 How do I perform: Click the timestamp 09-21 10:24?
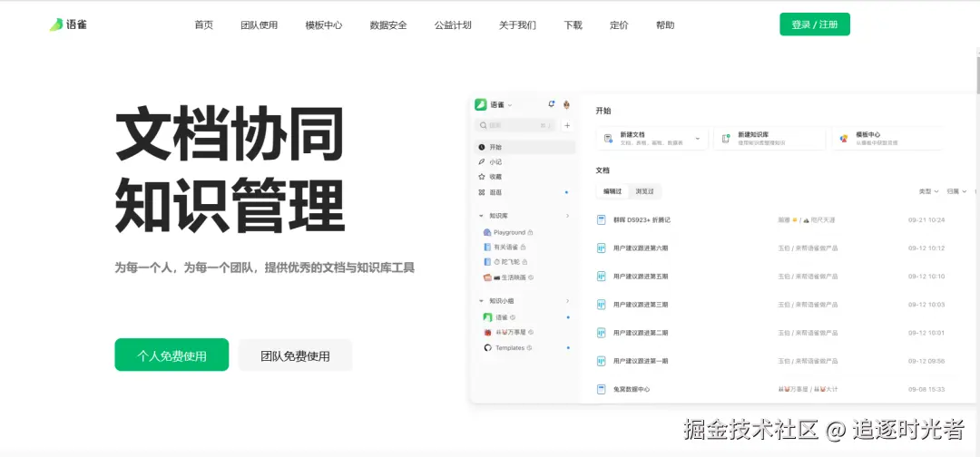pyautogui.click(x=926, y=219)
